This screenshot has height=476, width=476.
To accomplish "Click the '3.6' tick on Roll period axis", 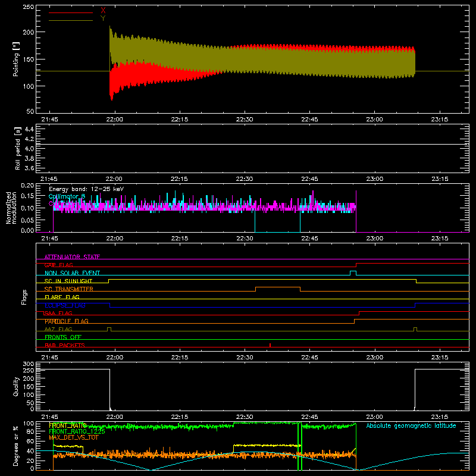I will [x=29, y=168].
